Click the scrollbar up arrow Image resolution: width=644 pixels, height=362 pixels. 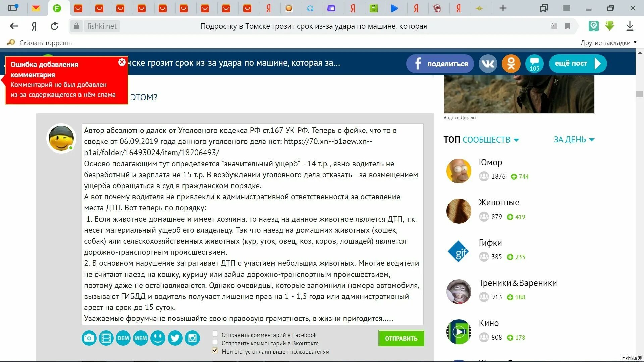pyautogui.click(x=640, y=53)
